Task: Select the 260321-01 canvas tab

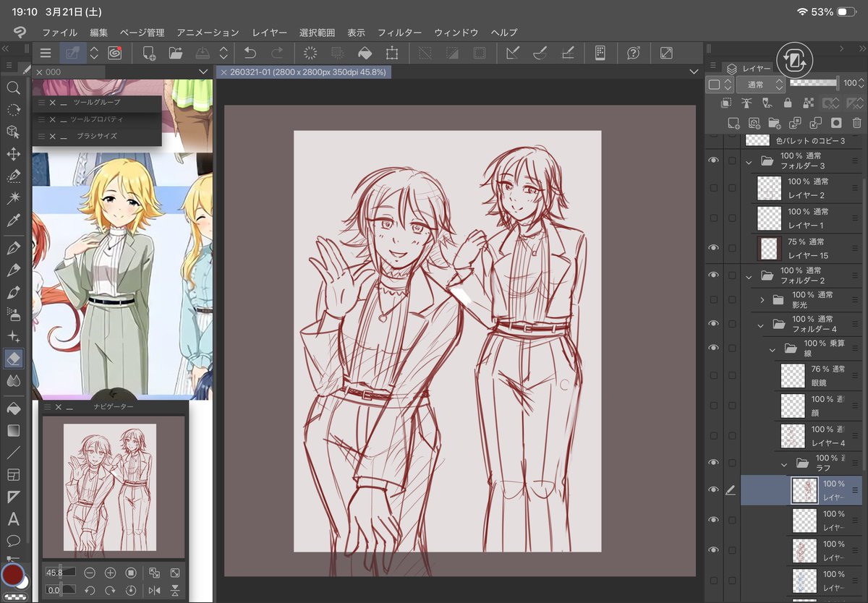Action: point(305,72)
